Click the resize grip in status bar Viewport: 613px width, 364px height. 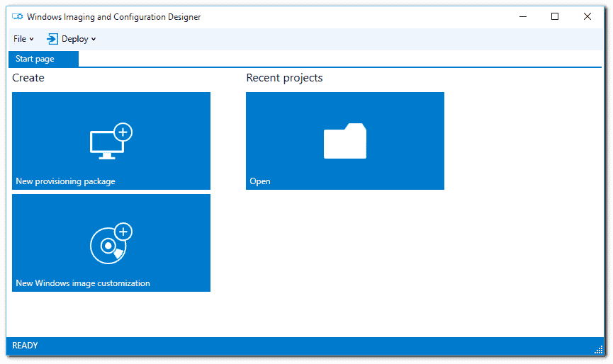(599, 350)
